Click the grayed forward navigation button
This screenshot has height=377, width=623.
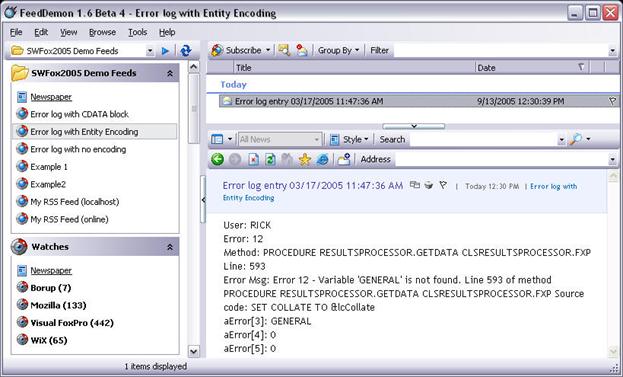coord(235,159)
